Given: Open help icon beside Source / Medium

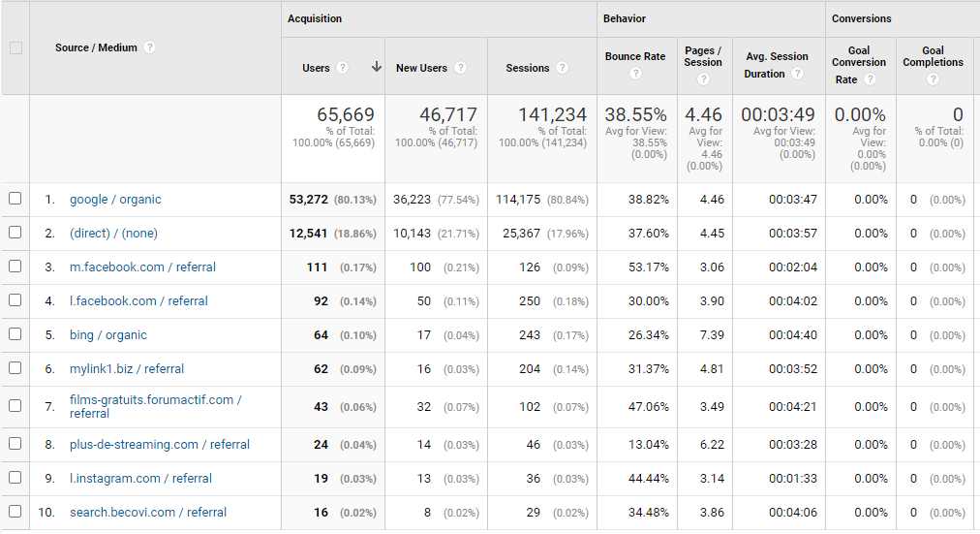Looking at the screenshot, I should pyautogui.click(x=149, y=47).
